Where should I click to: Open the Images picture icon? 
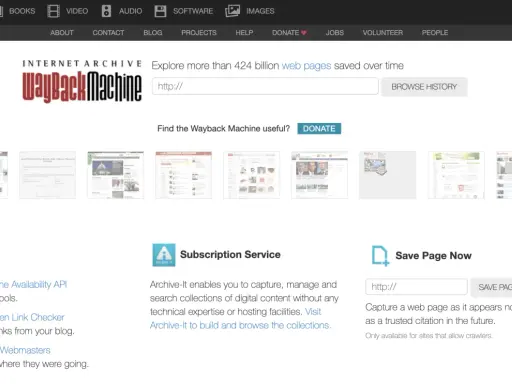point(232,11)
